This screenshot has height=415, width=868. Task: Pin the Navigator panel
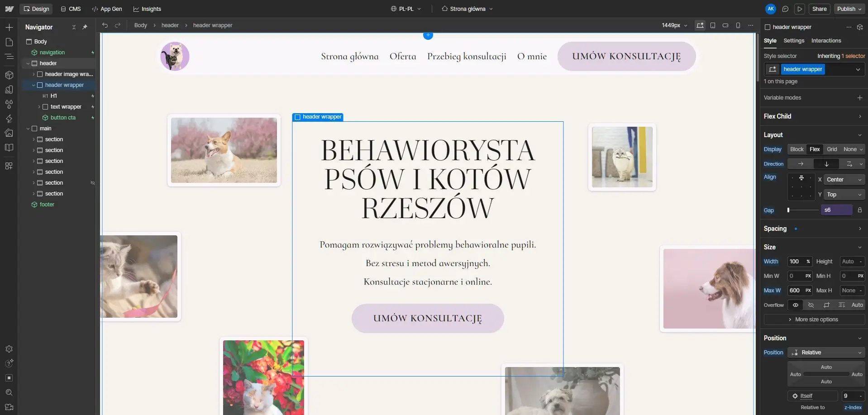[x=85, y=27]
